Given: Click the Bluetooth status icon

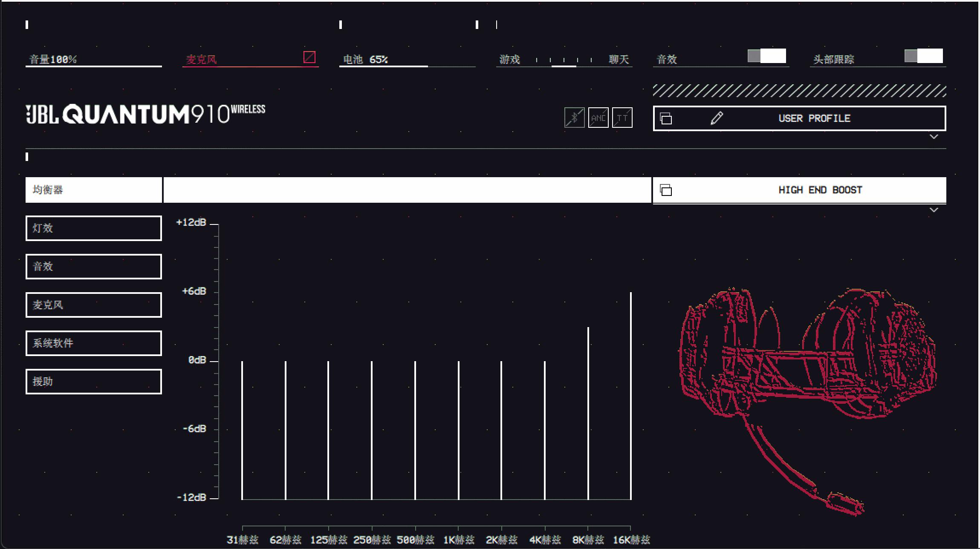Looking at the screenshot, I should click(x=574, y=118).
